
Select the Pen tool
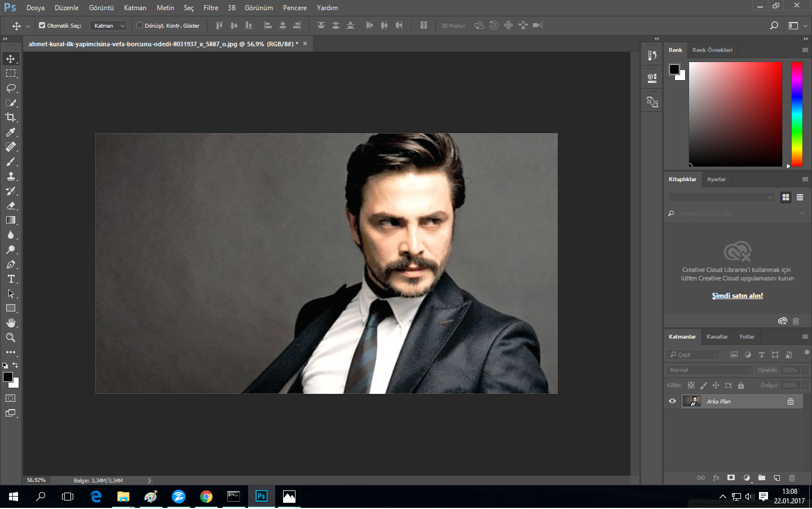11,264
